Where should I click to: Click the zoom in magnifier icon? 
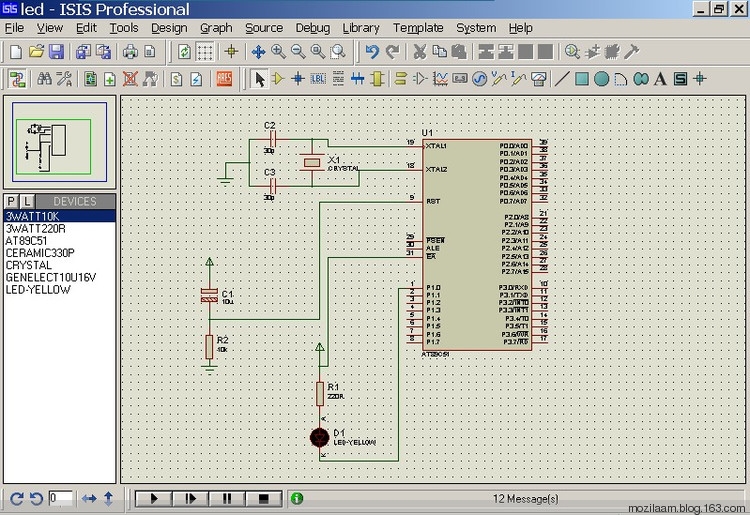278,51
